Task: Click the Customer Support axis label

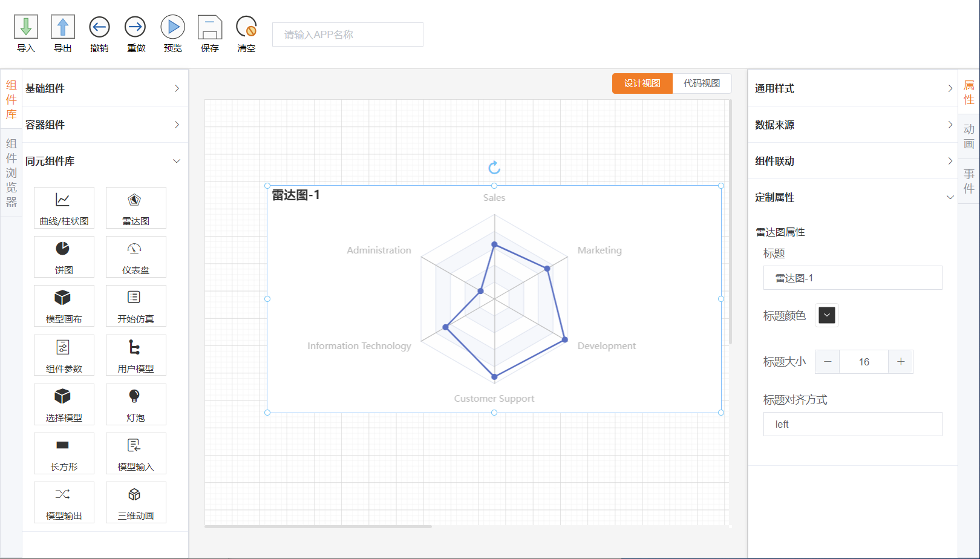Action: tap(494, 398)
